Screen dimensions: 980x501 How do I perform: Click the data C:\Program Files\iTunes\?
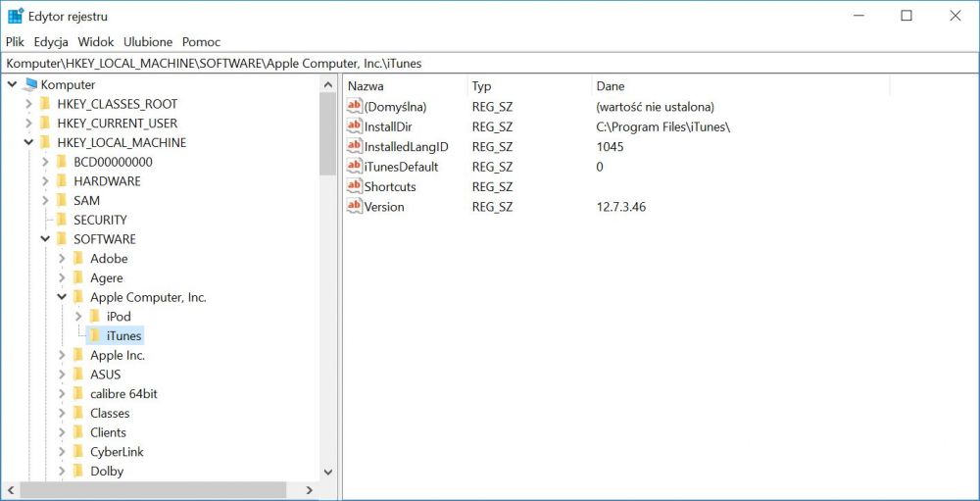pyautogui.click(x=663, y=126)
